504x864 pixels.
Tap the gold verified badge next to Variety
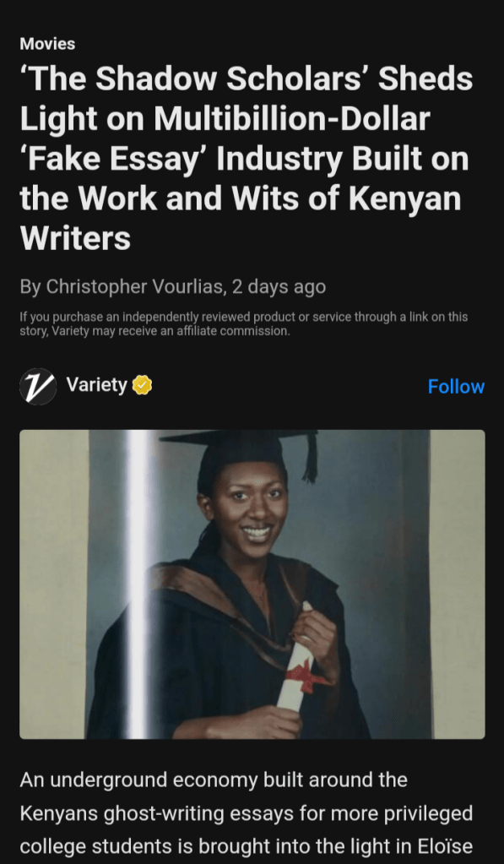click(x=142, y=385)
